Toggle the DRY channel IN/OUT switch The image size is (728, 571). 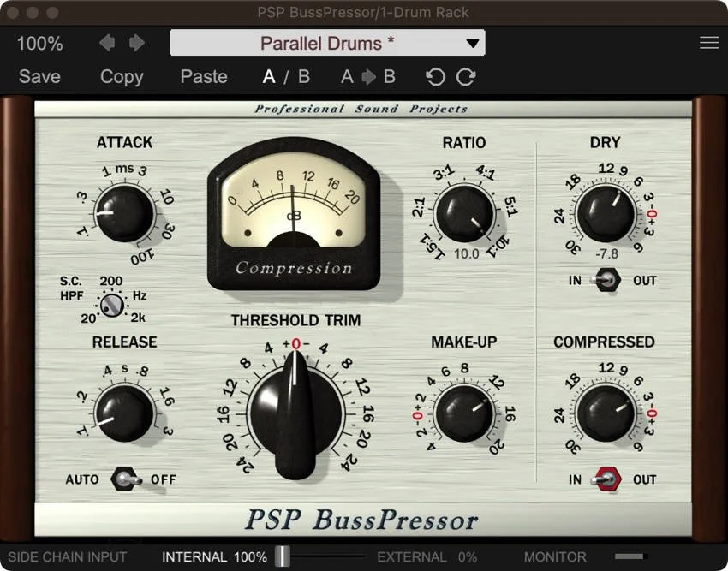pyautogui.click(x=608, y=280)
